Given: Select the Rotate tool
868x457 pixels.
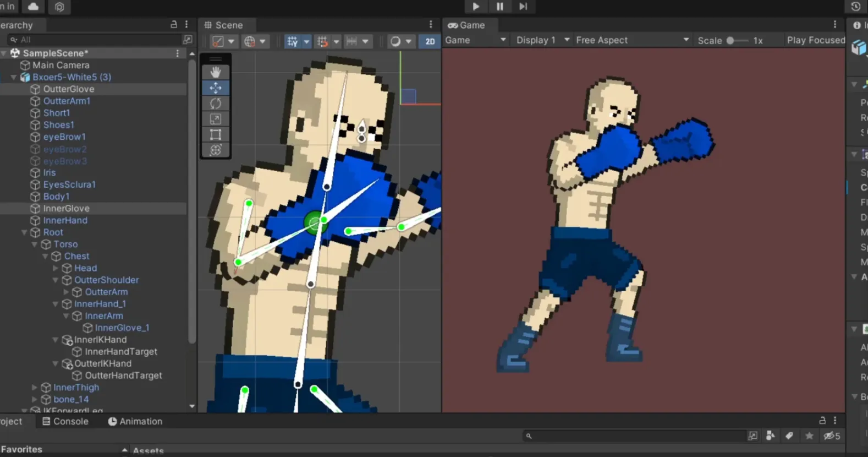Looking at the screenshot, I should click(216, 104).
